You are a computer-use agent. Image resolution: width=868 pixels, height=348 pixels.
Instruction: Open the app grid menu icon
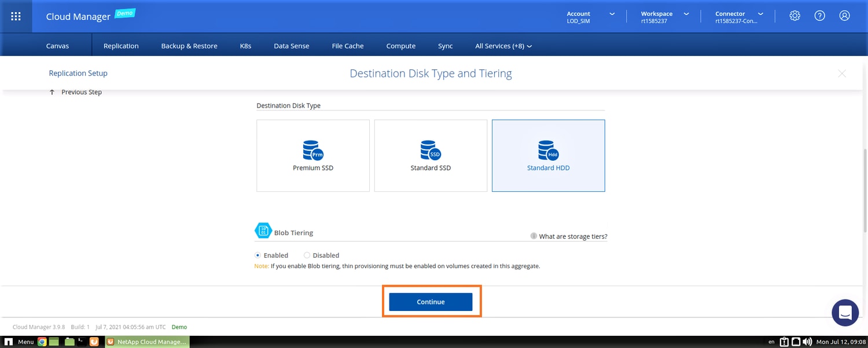click(x=16, y=16)
